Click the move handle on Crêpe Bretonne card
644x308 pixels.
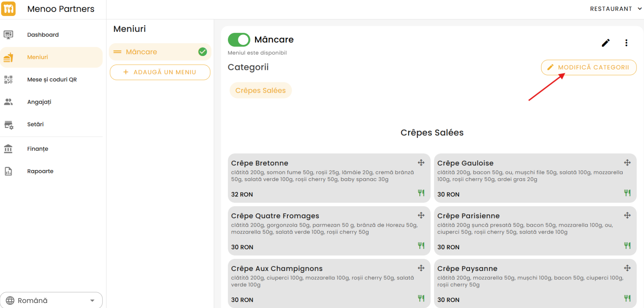[x=421, y=163]
